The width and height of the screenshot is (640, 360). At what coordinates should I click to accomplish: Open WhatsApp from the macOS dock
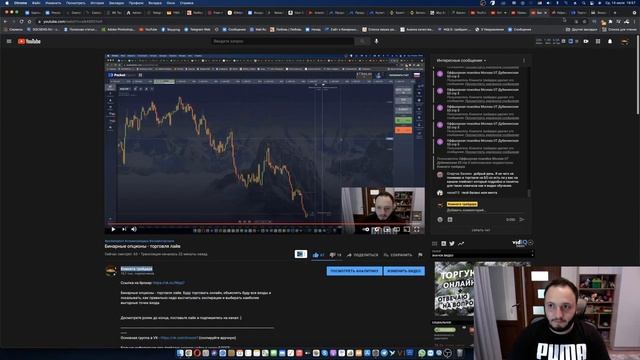click(422, 353)
